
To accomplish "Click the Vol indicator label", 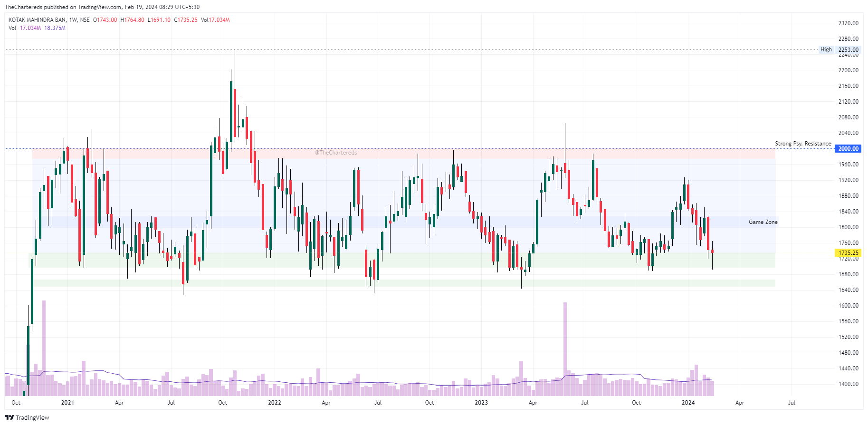I will (x=12, y=28).
